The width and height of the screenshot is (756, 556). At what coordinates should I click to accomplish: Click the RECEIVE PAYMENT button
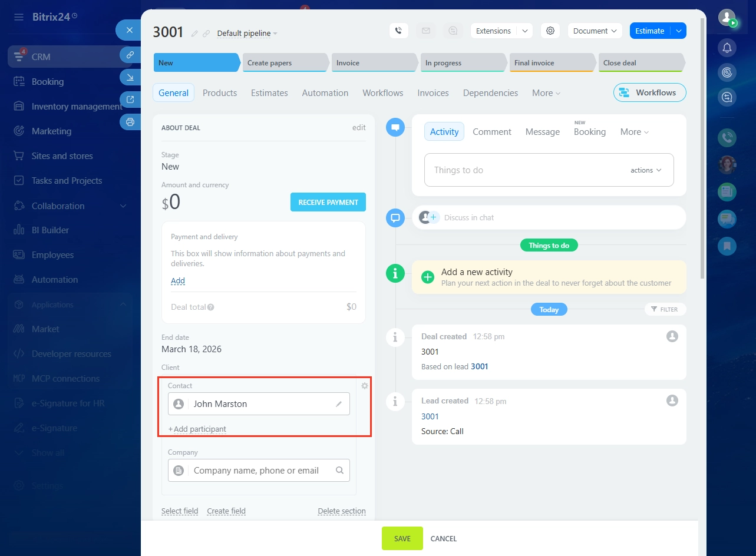[328, 202]
